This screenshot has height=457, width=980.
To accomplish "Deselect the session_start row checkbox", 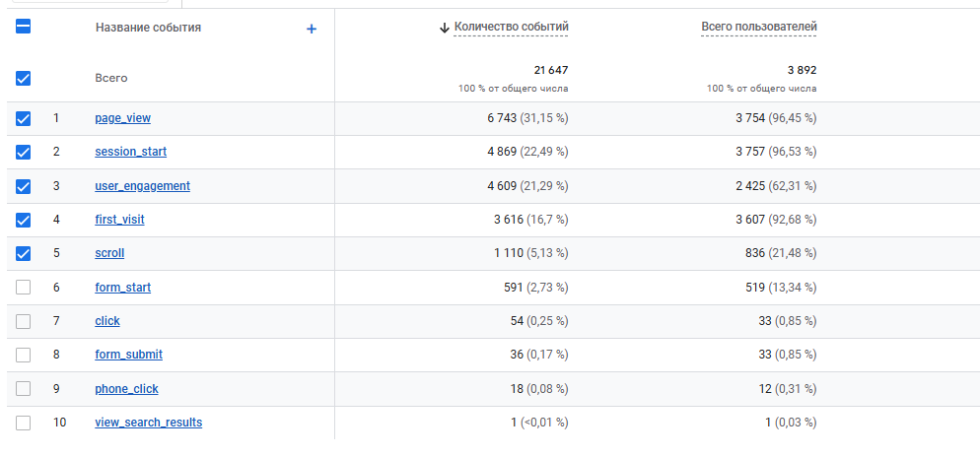I will 24,152.
